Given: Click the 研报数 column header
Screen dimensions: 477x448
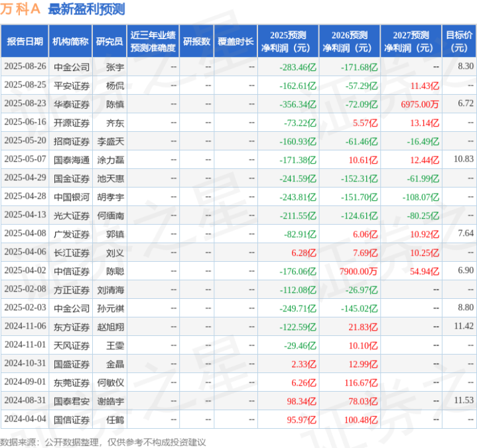Looking at the screenshot, I should (x=196, y=41).
